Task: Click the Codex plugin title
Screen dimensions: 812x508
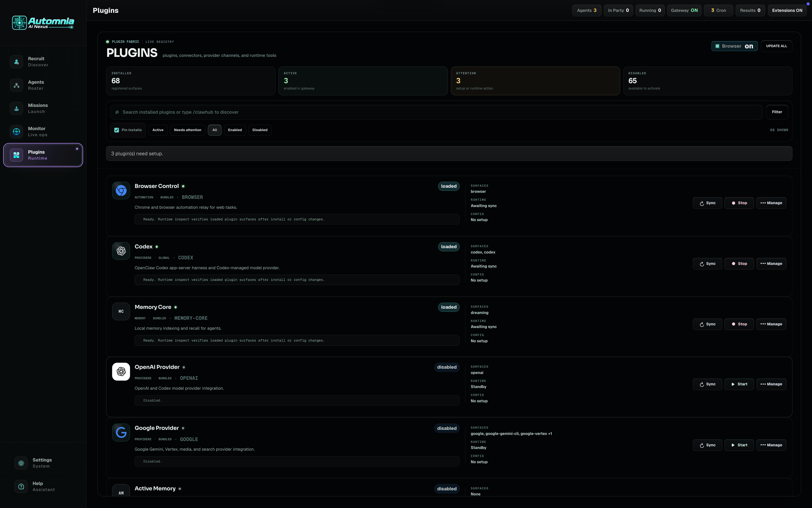Action: point(144,247)
